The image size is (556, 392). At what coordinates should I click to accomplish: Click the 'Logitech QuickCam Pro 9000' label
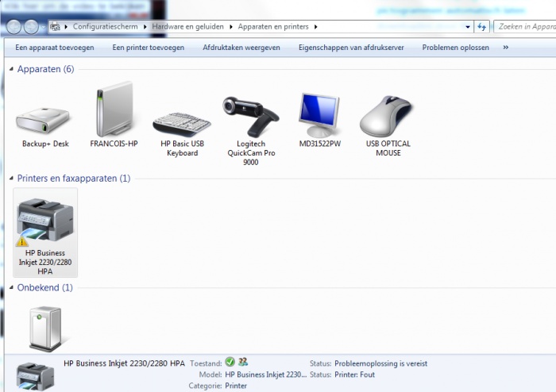(251, 153)
